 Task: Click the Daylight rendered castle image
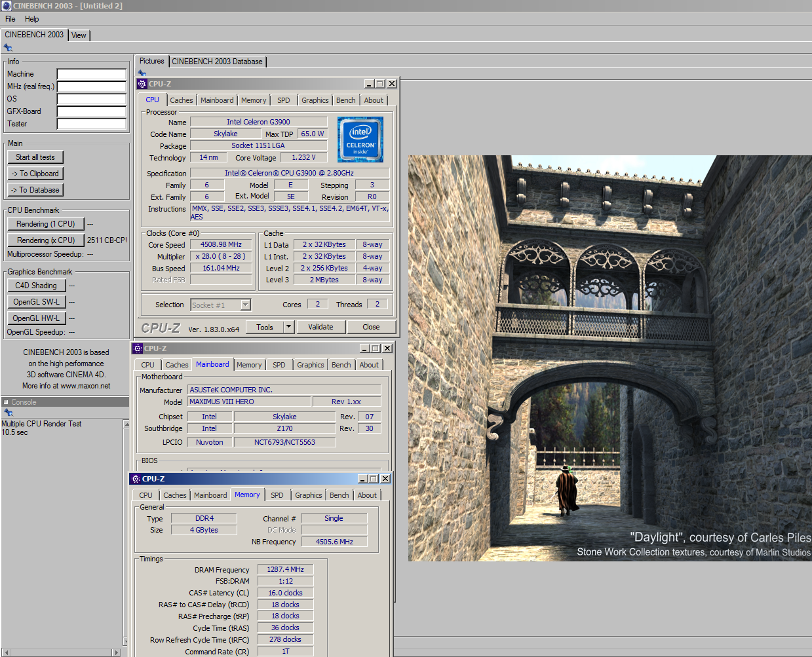(609, 358)
